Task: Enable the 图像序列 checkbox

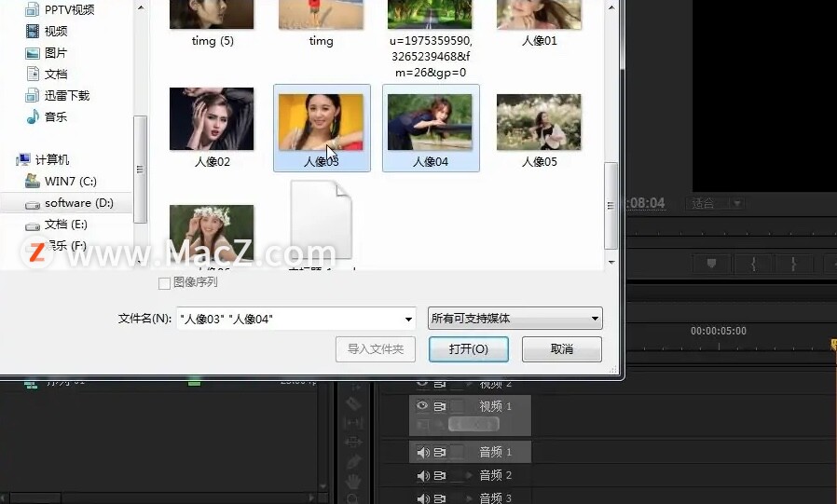Action: 164,283
